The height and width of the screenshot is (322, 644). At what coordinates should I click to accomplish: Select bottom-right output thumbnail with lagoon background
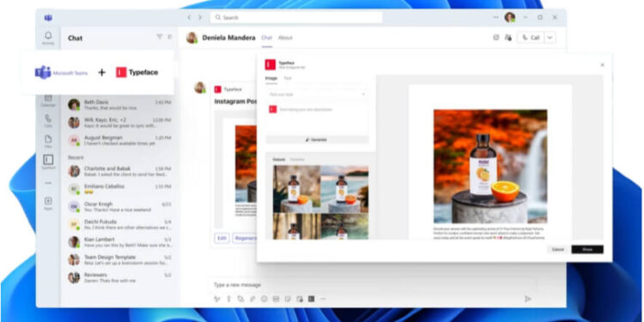(x=344, y=227)
